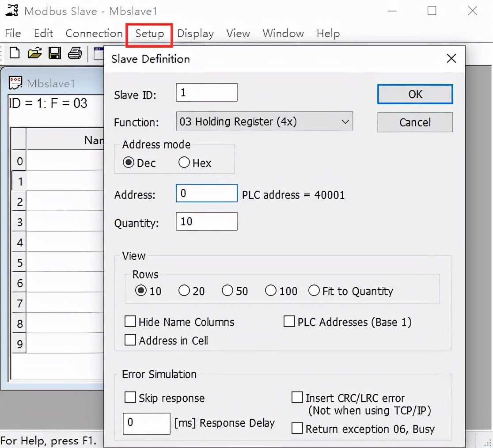Screen dimensions: 493x448
Task: Tick the Address in Cell checkbox
Action: [x=130, y=340]
